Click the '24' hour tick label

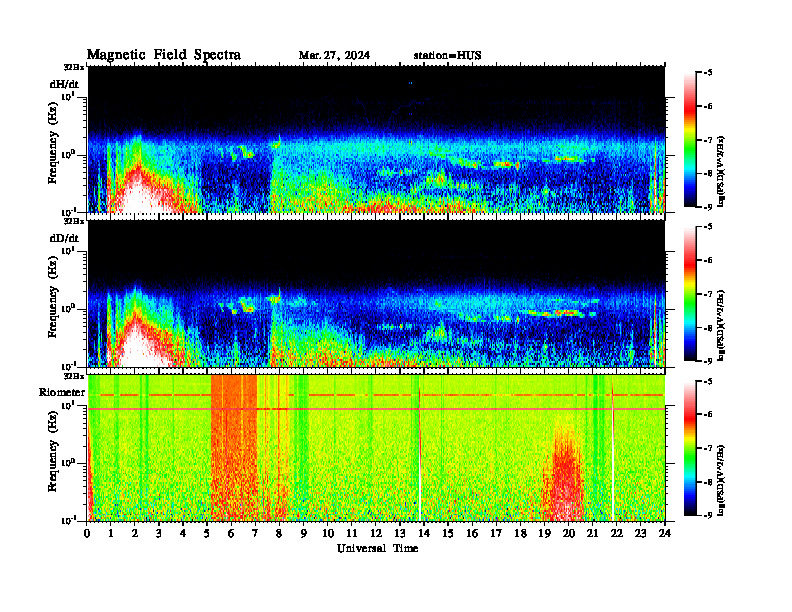(x=665, y=533)
